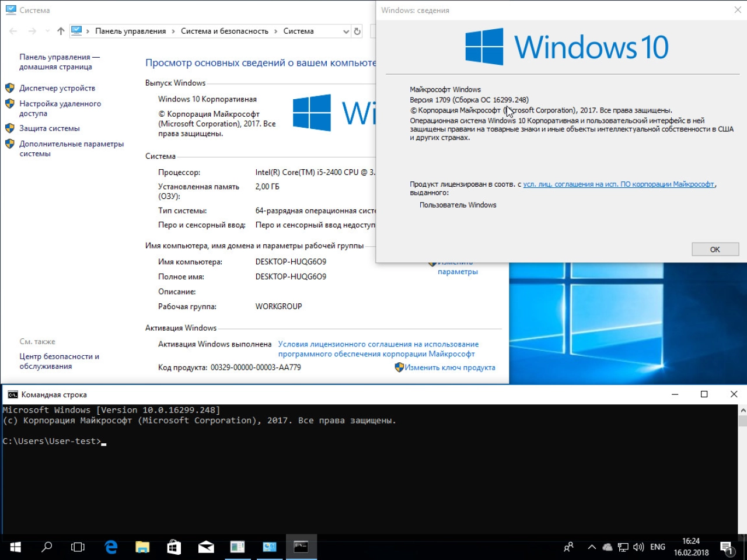Click the Command Prompt title bar icon
747x560 pixels.
(13, 394)
